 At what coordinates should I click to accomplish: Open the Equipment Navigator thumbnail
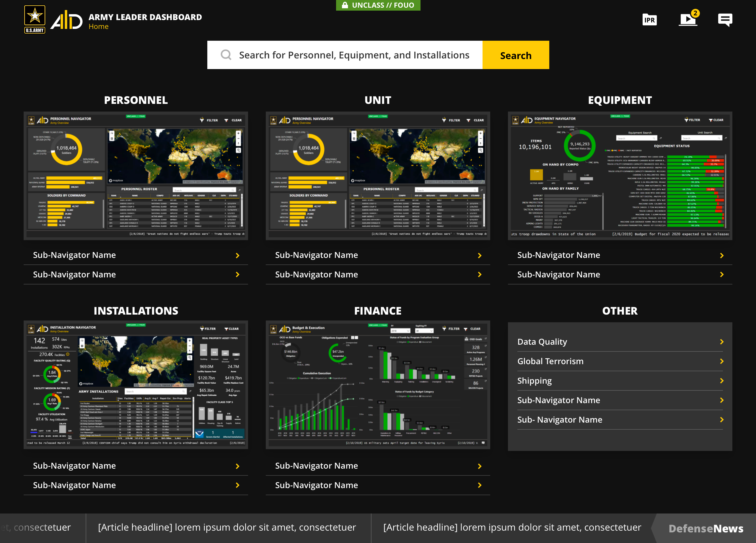point(620,176)
